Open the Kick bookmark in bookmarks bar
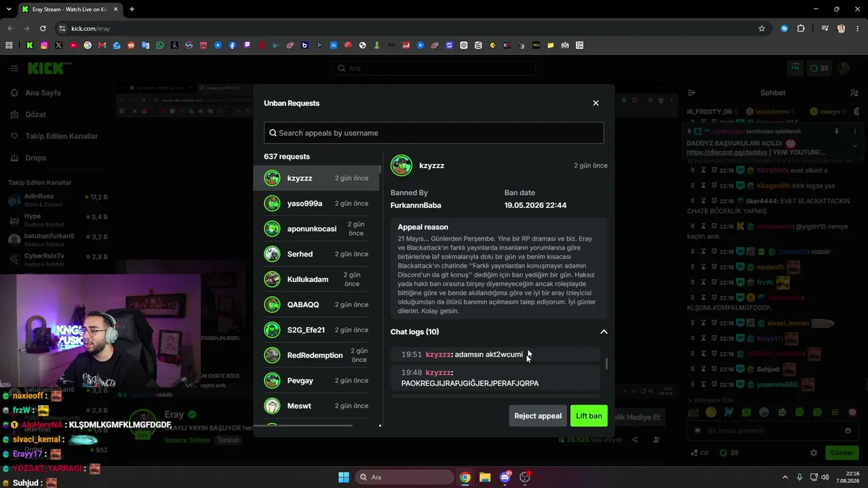 (30, 45)
